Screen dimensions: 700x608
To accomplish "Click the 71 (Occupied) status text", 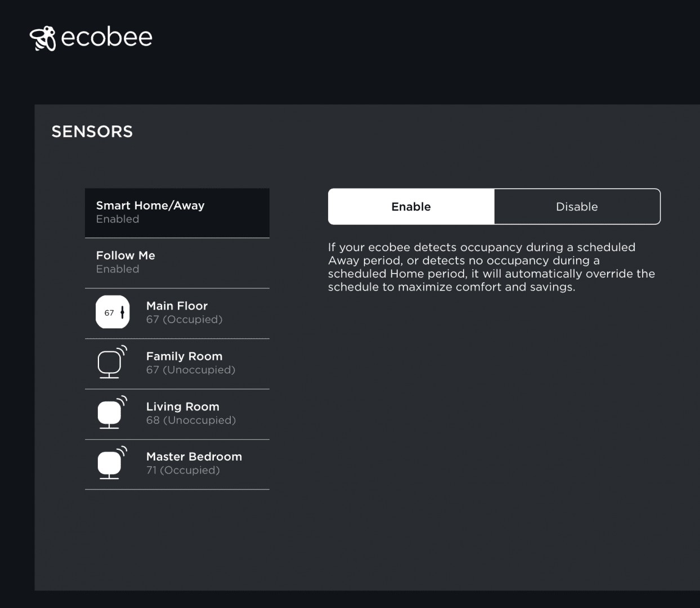I will [183, 471].
